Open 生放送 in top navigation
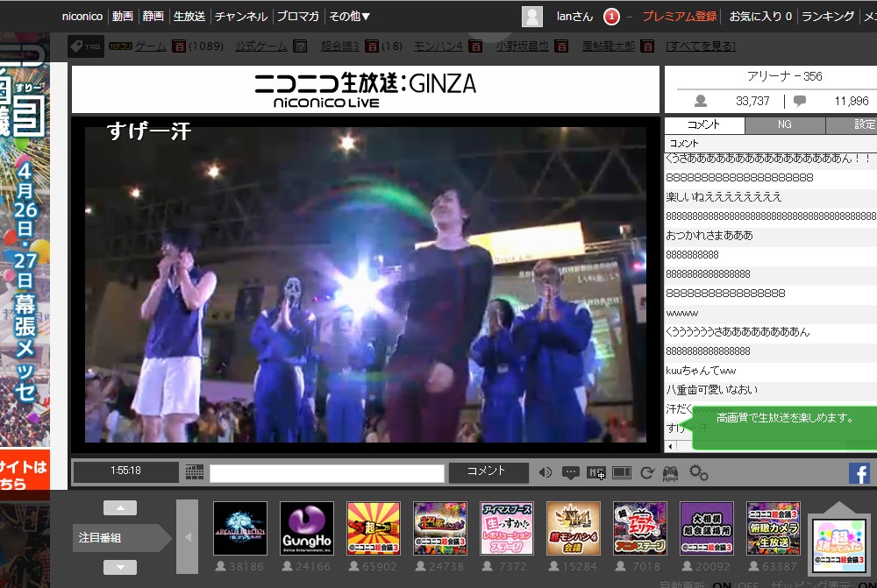 click(189, 16)
